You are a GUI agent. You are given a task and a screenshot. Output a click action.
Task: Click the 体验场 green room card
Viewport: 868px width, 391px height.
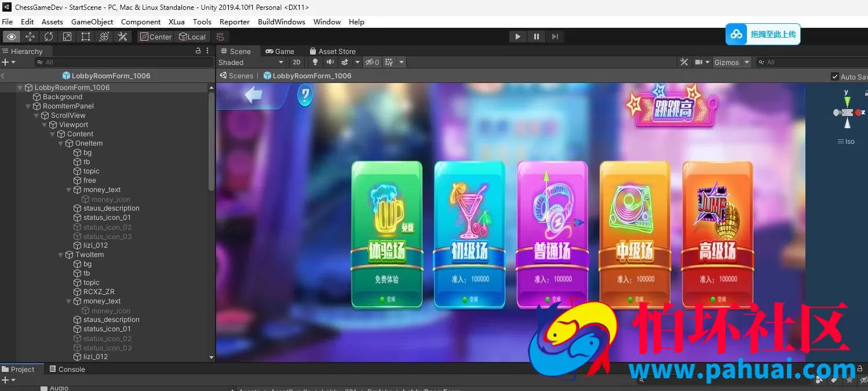click(x=386, y=235)
